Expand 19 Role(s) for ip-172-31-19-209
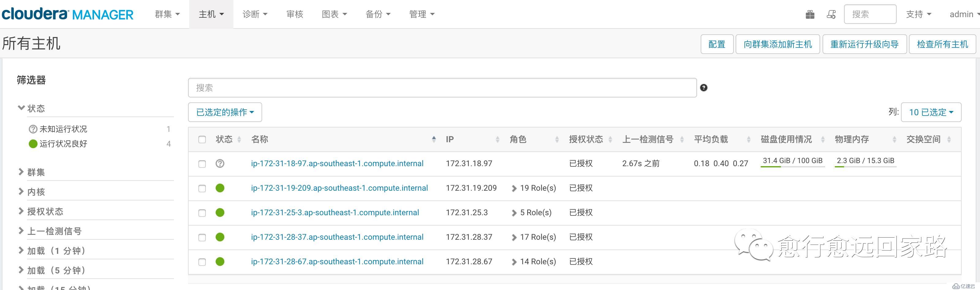Viewport: 980px width, 290px height. [x=534, y=188]
